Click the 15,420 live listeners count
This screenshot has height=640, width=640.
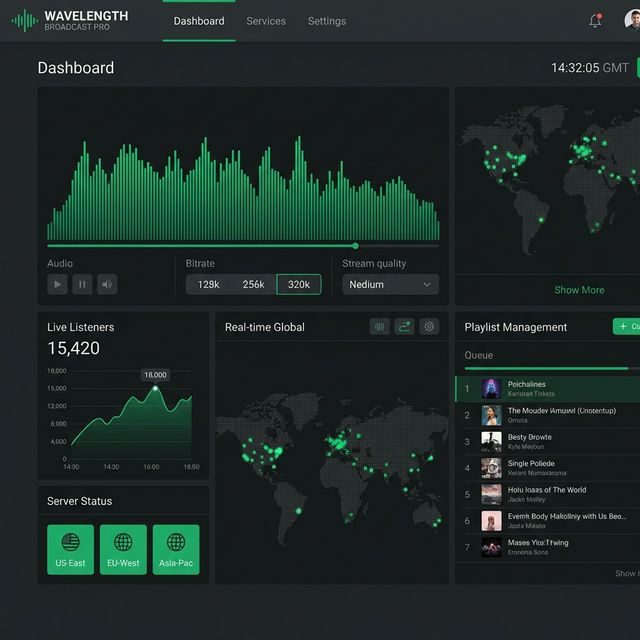tap(73, 348)
